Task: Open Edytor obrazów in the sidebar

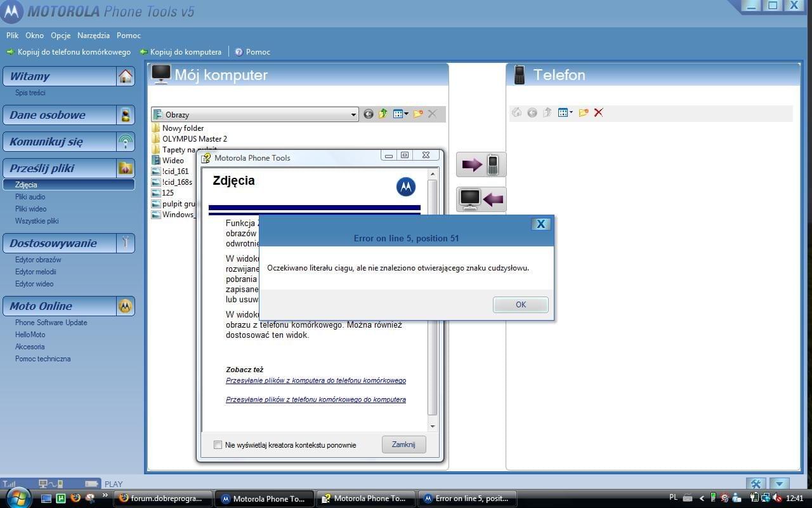Action: pos(38,260)
